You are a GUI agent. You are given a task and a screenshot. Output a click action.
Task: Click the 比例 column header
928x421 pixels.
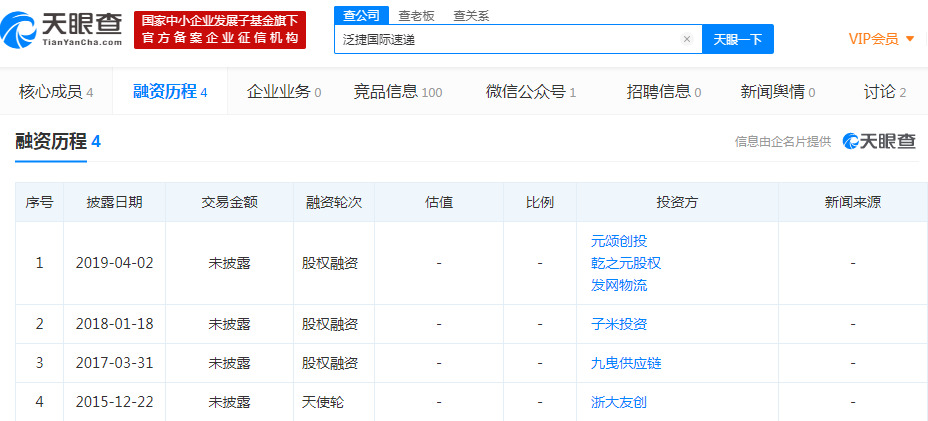coord(540,202)
